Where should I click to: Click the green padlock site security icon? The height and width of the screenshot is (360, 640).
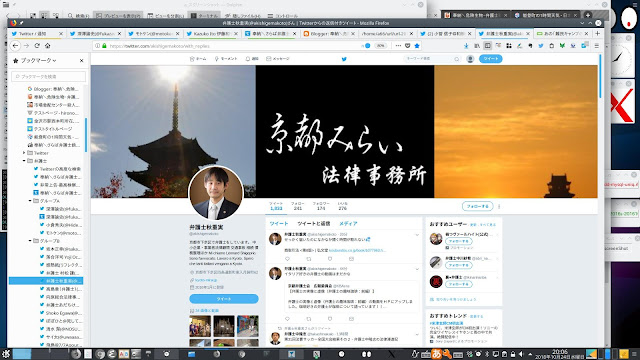pyautogui.click(x=104, y=46)
